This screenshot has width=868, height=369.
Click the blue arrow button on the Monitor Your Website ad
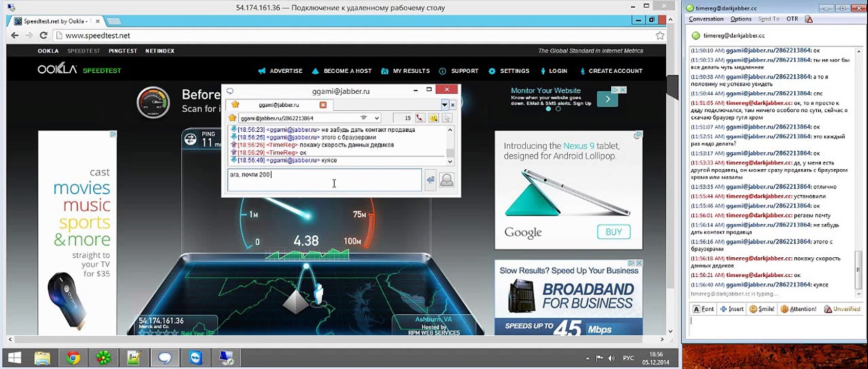[608, 99]
